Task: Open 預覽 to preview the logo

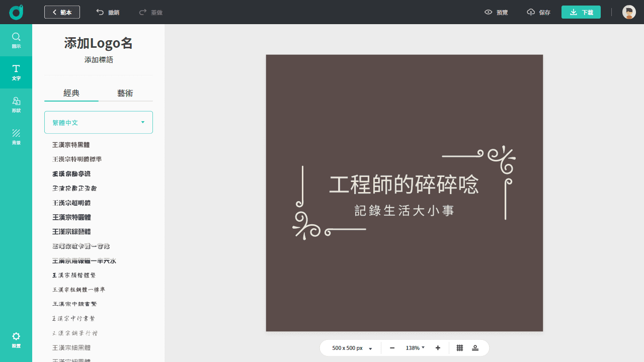Action: pos(496,12)
